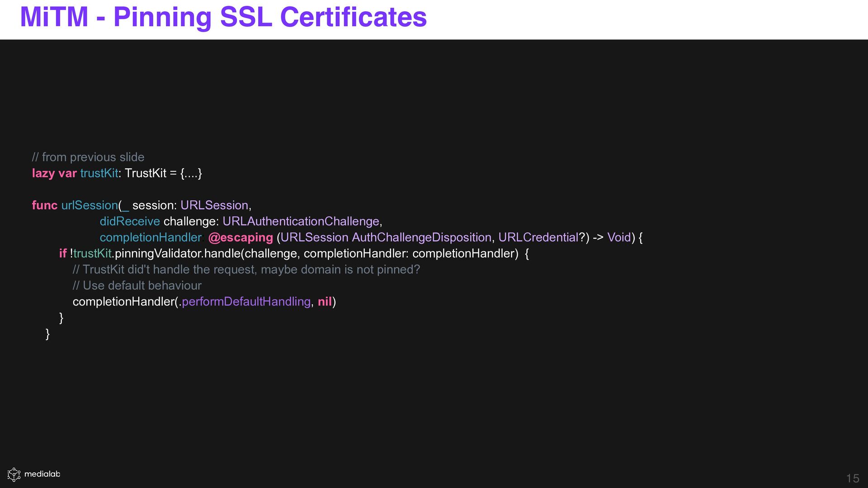Click 'pinningValidator.handle' call
Screen dimensions: 868x488
[x=178, y=253]
